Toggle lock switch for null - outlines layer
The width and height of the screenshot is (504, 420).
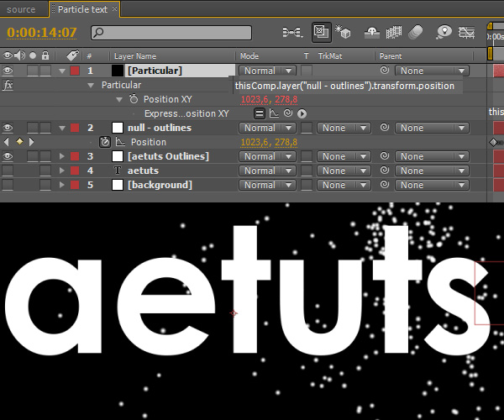[45, 128]
